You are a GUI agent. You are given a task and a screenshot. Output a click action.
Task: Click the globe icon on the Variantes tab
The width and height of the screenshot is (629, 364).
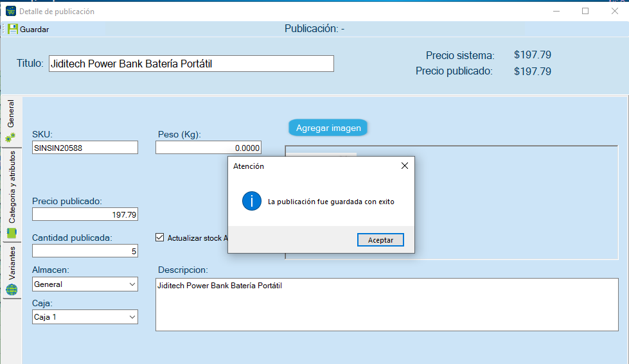(12, 290)
